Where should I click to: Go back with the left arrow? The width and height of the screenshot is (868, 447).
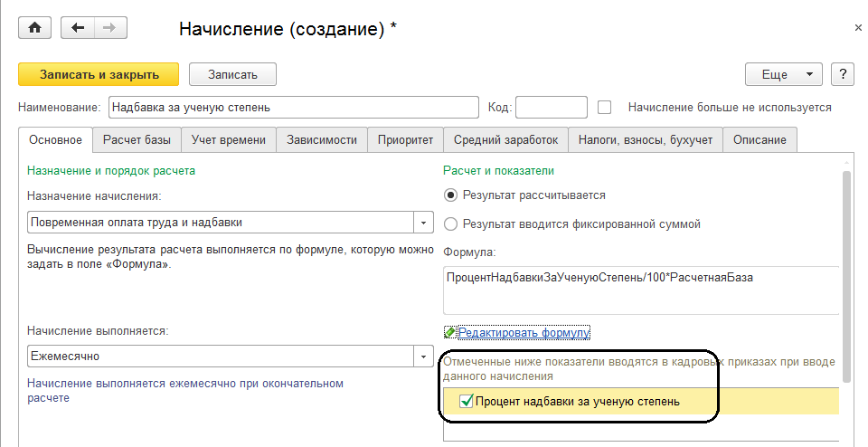click(77, 28)
